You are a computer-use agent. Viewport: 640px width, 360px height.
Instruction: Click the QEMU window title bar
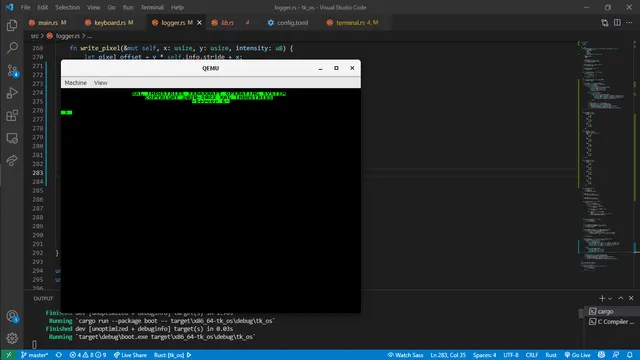pos(211,68)
